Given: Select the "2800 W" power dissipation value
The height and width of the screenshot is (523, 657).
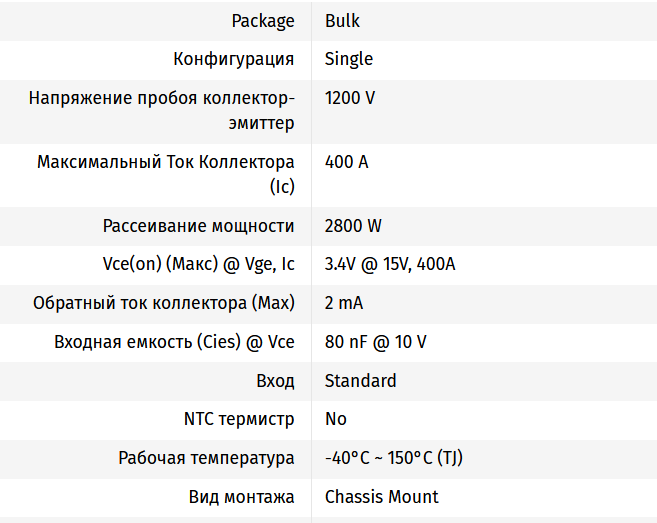Looking at the screenshot, I should point(353,226).
